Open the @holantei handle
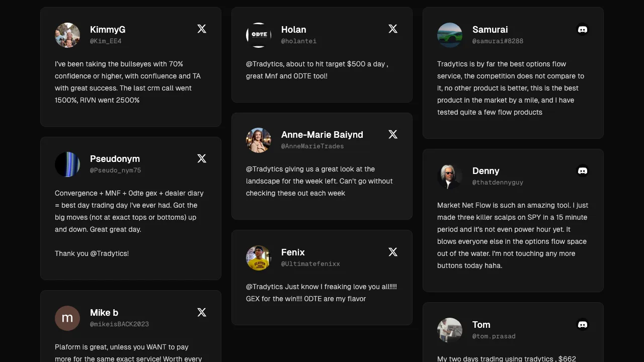 click(299, 41)
